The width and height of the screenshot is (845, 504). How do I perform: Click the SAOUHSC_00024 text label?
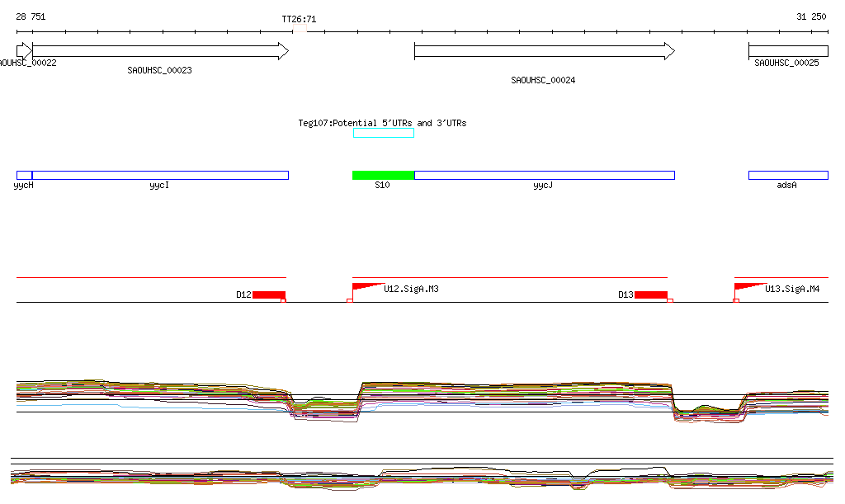pos(543,81)
